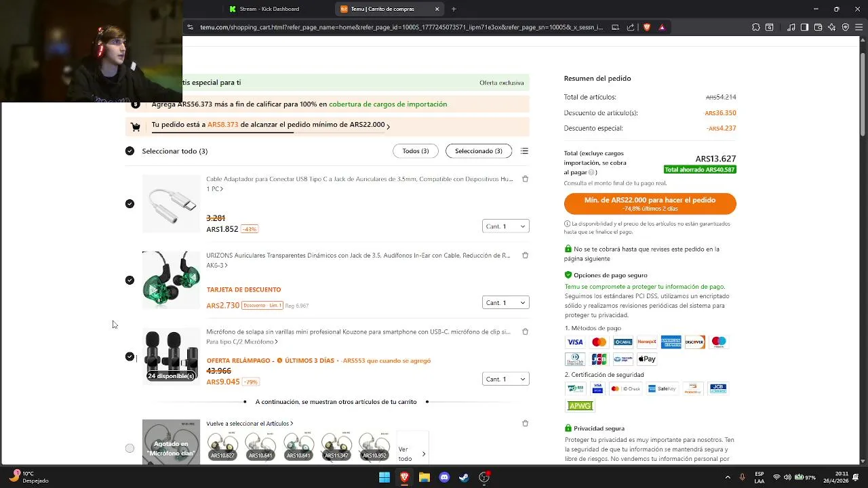
Task: Open the browser hamburger menu
Action: point(859,27)
